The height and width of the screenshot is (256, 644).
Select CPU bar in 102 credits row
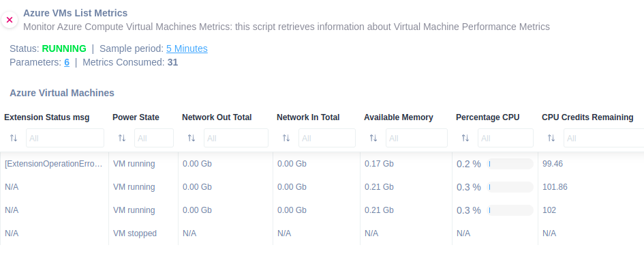pyautogui.click(x=510, y=210)
